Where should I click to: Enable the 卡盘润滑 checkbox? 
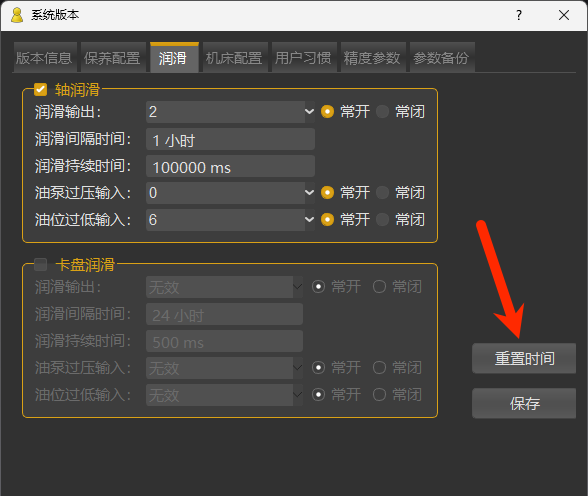pyautogui.click(x=40, y=264)
